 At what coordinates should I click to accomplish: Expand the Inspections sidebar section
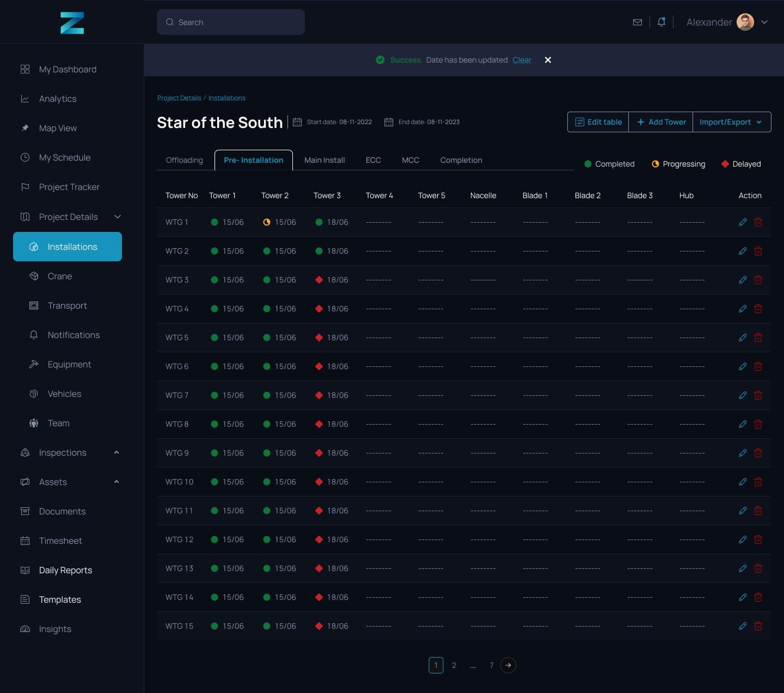coord(117,452)
